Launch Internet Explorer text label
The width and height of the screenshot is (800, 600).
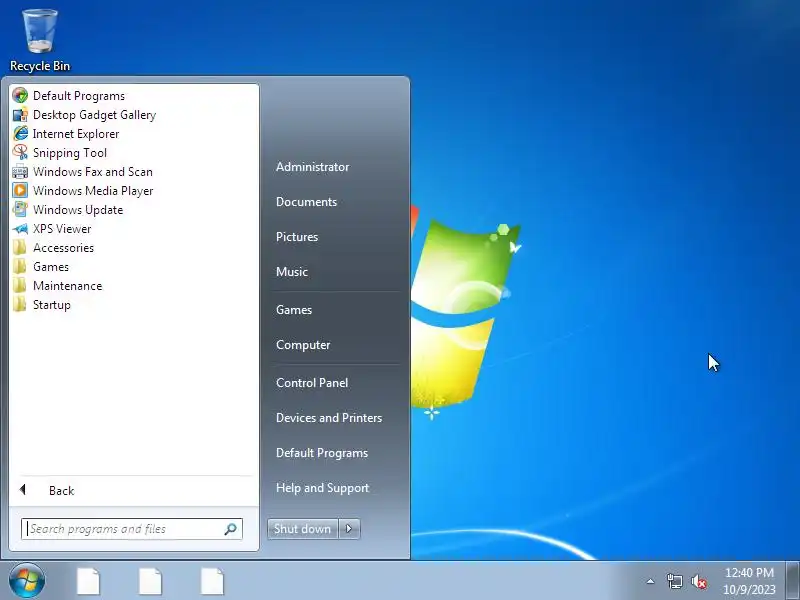(x=76, y=134)
